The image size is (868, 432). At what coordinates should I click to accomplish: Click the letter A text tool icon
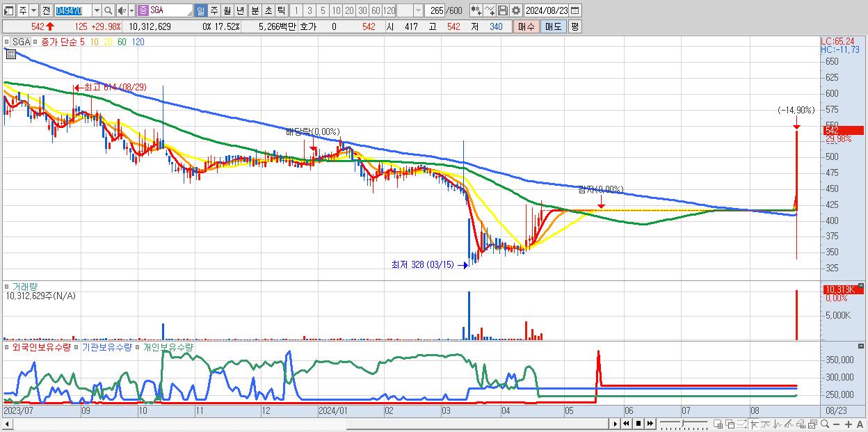pyautogui.click(x=860, y=424)
